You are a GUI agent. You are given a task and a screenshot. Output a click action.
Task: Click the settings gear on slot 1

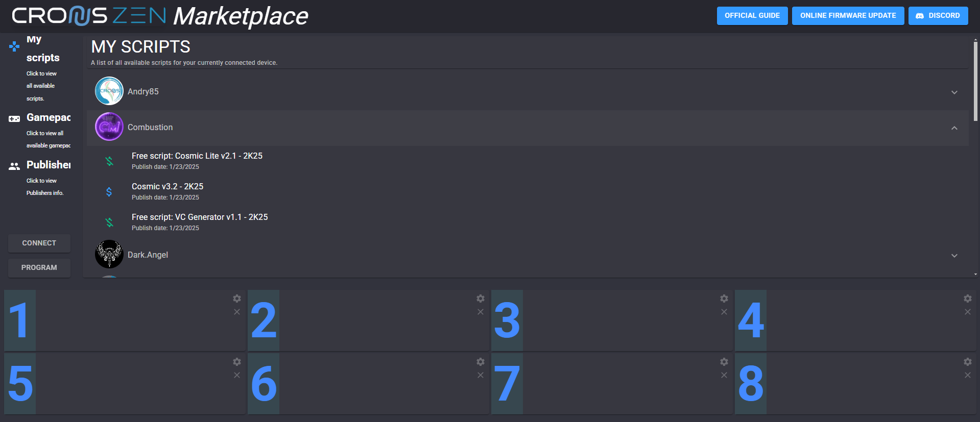point(237,299)
